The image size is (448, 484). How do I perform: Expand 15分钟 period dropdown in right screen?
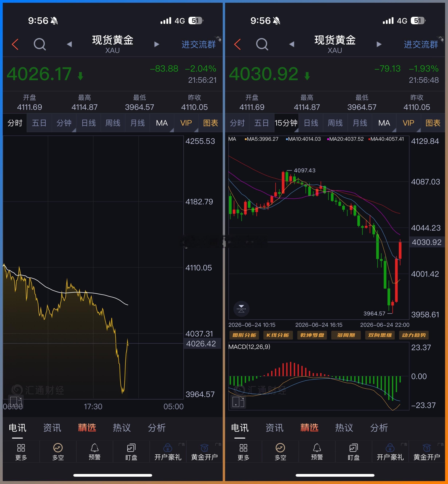click(286, 123)
